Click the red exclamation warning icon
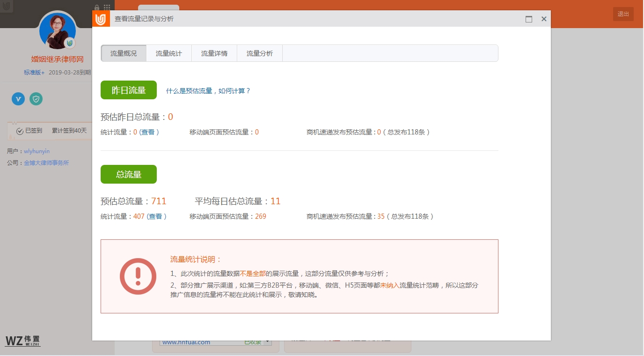Image resolution: width=644 pixels, height=356 pixels. 138,276
